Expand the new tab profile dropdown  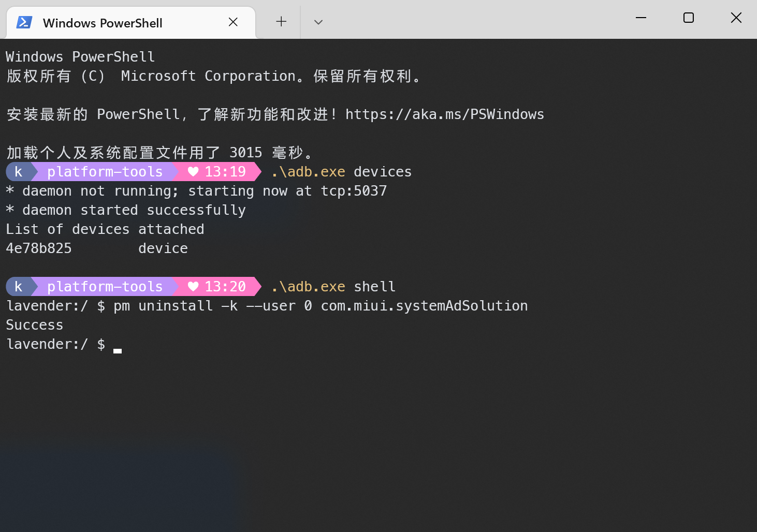pyautogui.click(x=318, y=22)
